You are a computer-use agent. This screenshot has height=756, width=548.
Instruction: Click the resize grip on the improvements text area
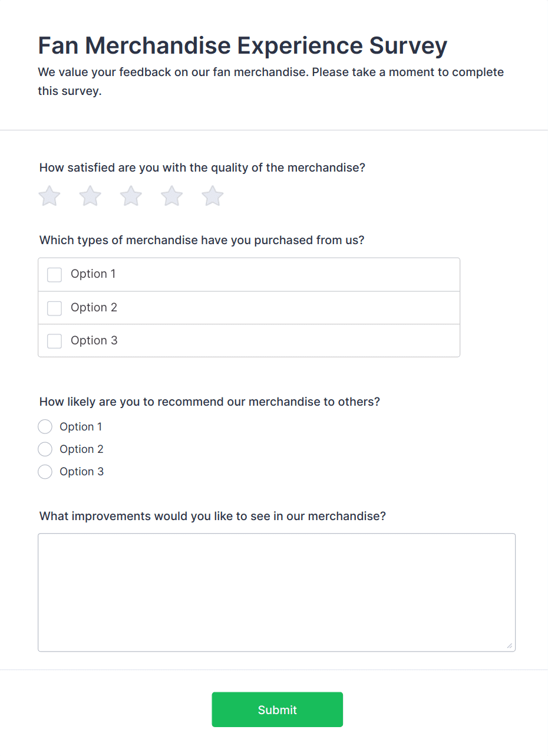(x=509, y=645)
